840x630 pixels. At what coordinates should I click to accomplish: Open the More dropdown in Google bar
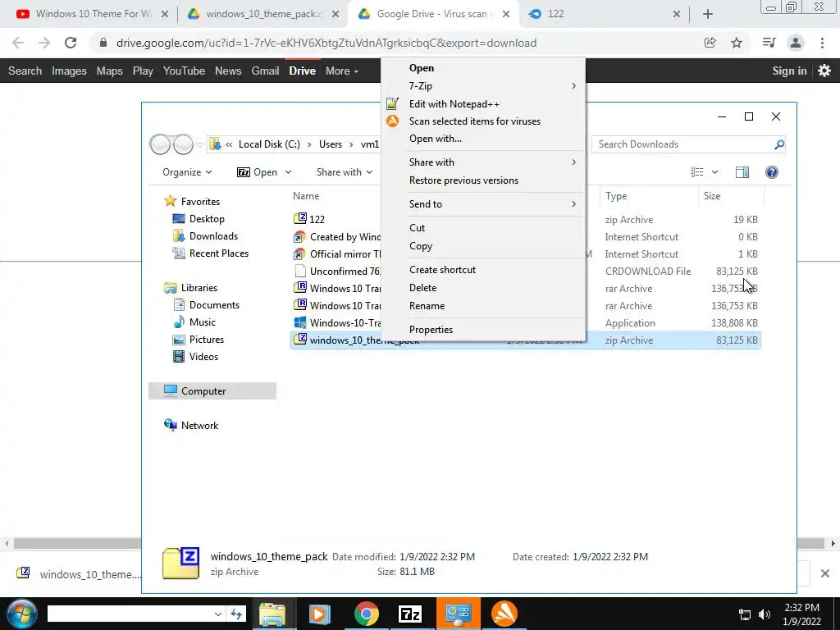[x=342, y=71]
